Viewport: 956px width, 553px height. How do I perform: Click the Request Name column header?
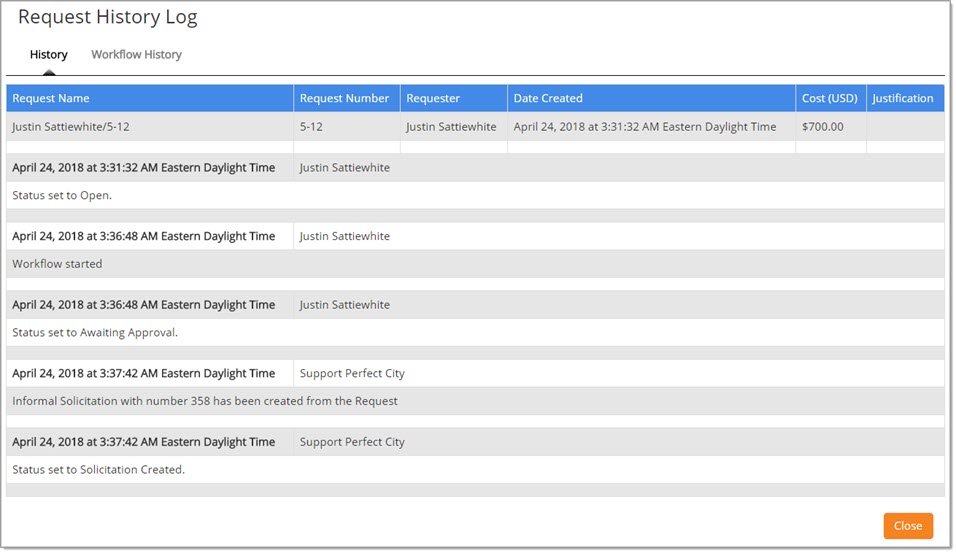(x=51, y=98)
